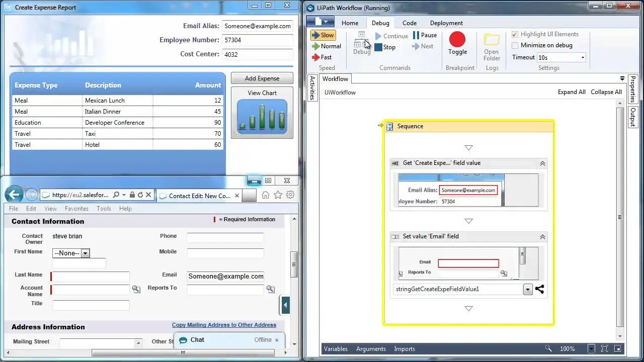Image resolution: width=644 pixels, height=362 pixels.
Task: Open browser Tools gear icon
Action: [290, 195]
